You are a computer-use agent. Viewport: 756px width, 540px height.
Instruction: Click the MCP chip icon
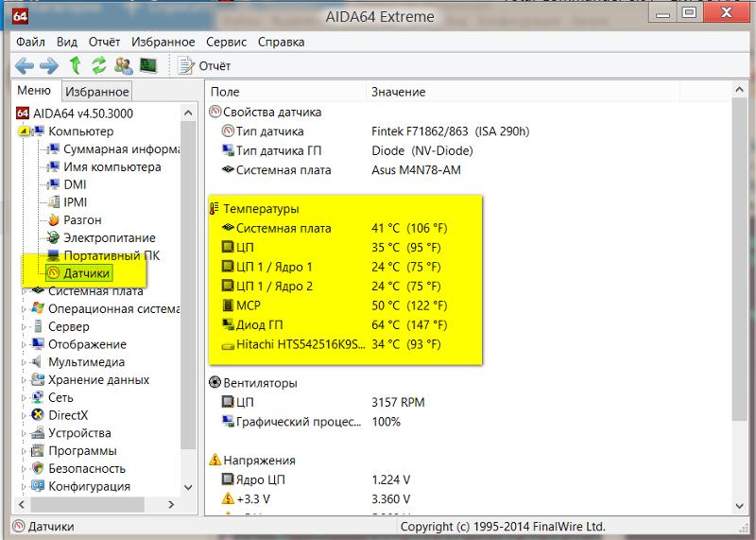228,305
